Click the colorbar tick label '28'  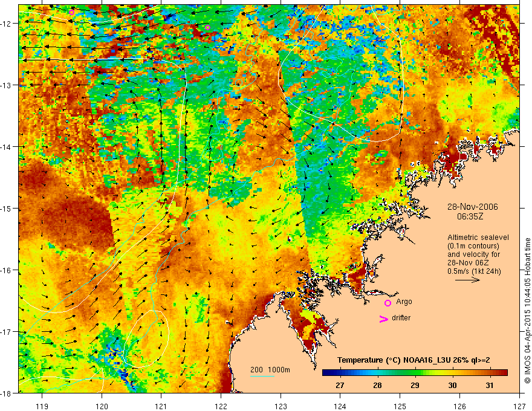point(377,385)
